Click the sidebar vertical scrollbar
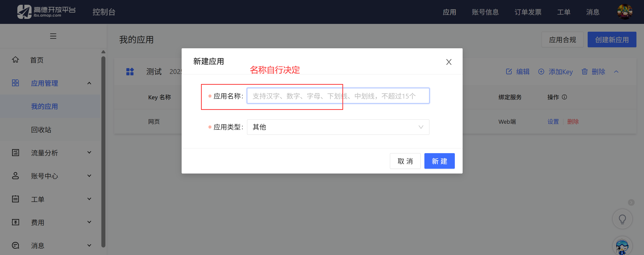644x255 pixels. coord(103,151)
